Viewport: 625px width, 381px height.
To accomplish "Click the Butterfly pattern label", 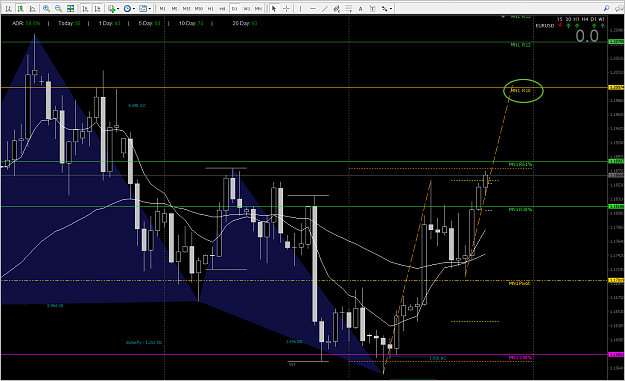I will tap(144, 342).
